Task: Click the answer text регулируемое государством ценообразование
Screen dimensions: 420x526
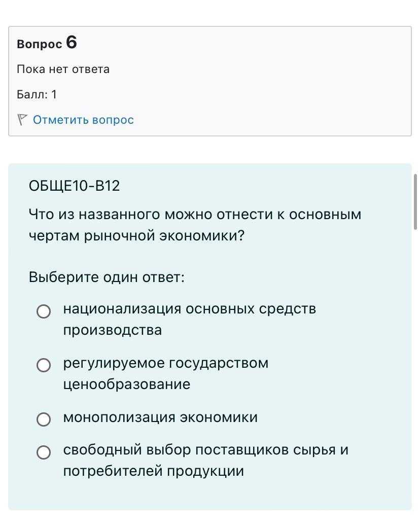Action: [x=165, y=363]
